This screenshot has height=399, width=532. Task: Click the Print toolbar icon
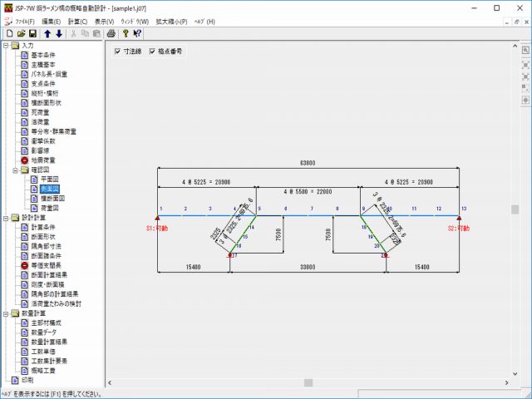(x=111, y=33)
